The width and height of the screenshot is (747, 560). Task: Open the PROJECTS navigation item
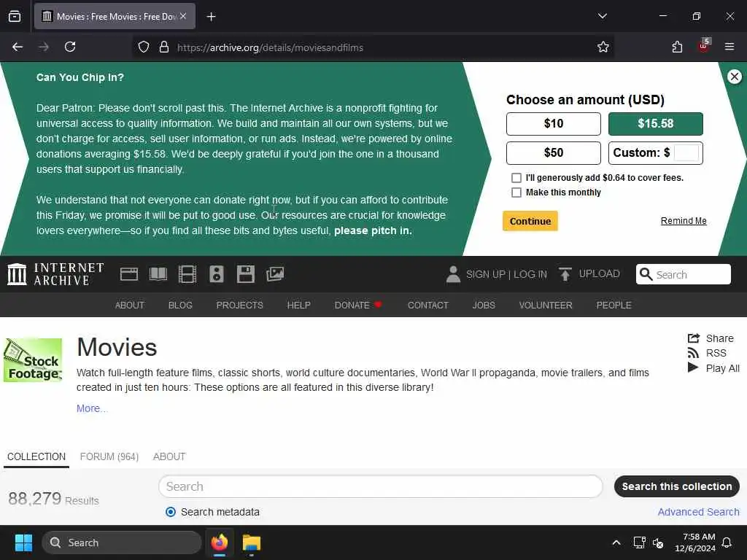pyautogui.click(x=239, y=306)
